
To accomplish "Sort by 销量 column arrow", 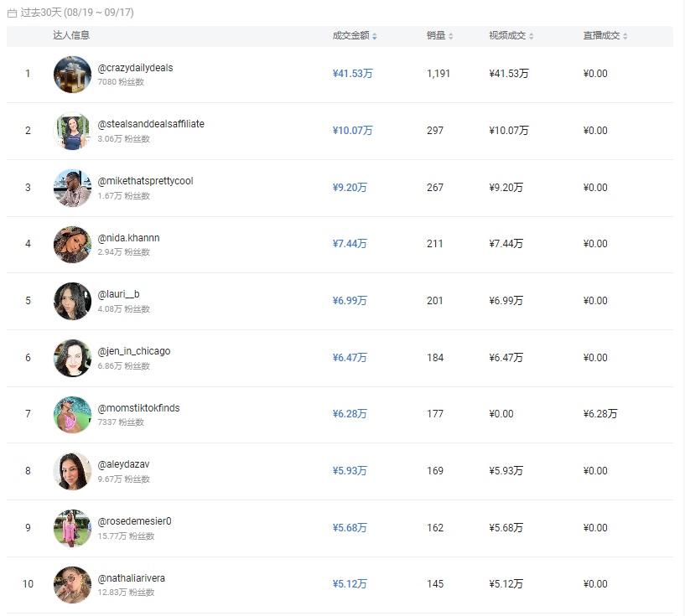I will pyautogui.click(x=451, y=36).
